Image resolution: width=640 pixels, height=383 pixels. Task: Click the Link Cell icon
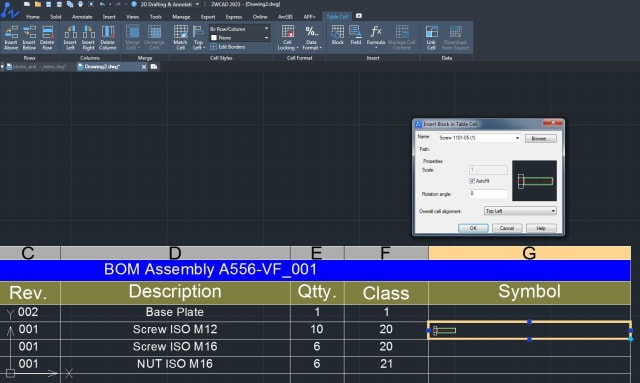(431, 37)
